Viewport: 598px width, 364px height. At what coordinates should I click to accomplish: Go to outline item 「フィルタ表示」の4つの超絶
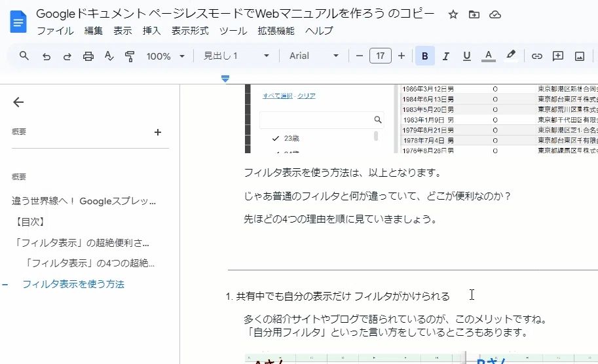89,263
